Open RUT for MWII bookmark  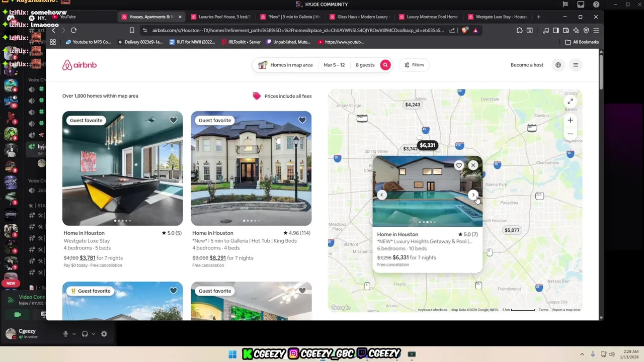click(x=192, y=42)
